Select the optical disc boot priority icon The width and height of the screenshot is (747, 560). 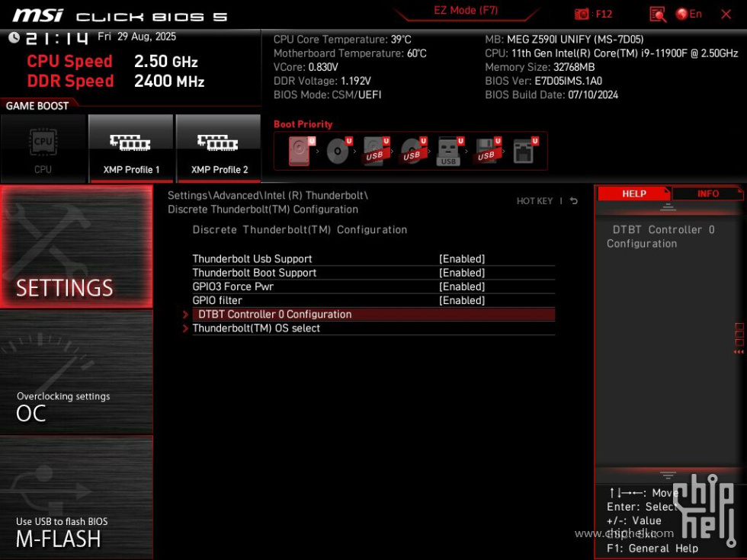pos(338,151)
